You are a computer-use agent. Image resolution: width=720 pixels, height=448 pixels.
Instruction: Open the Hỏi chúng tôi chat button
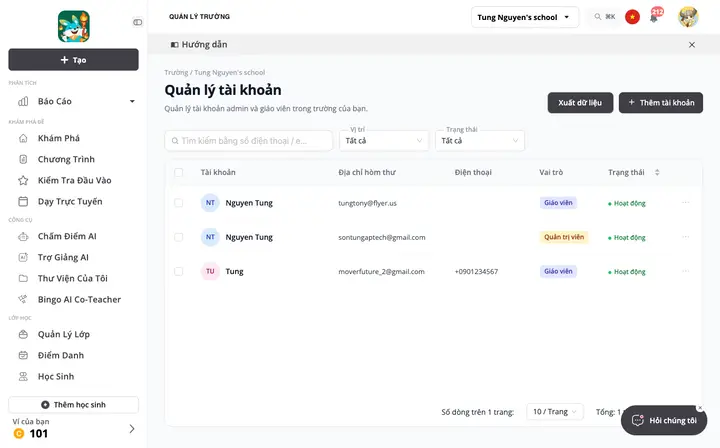click(664, 420)
